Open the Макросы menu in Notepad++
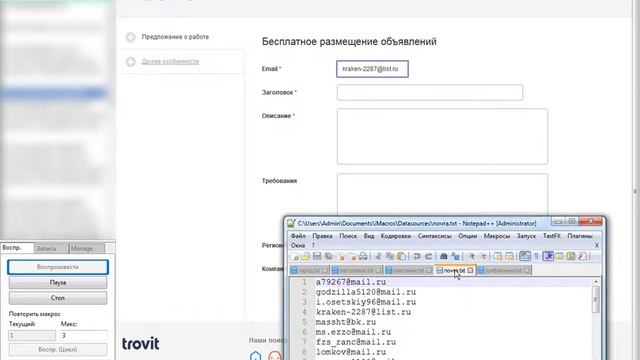The height and width of the screenshot is (360, 640). coord(497,236)
